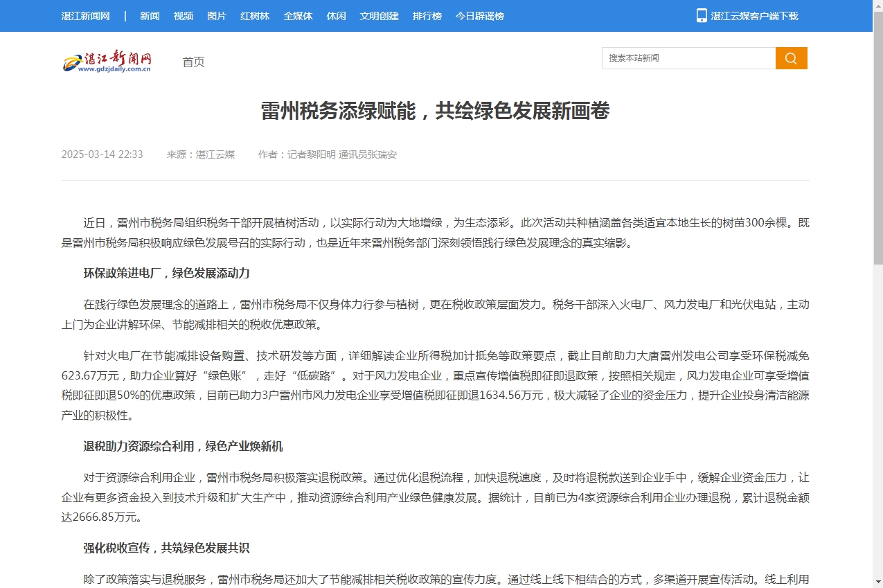Click heading 退税助力资源综合利用，绿色产业焕新机
This screenshot has height=588, width=883.
(x=184, y=447)
